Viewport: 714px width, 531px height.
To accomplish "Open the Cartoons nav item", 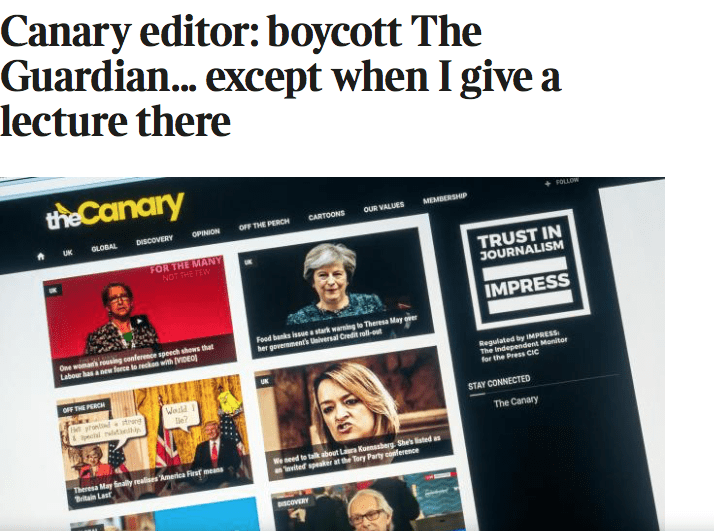I will [326, 215].
